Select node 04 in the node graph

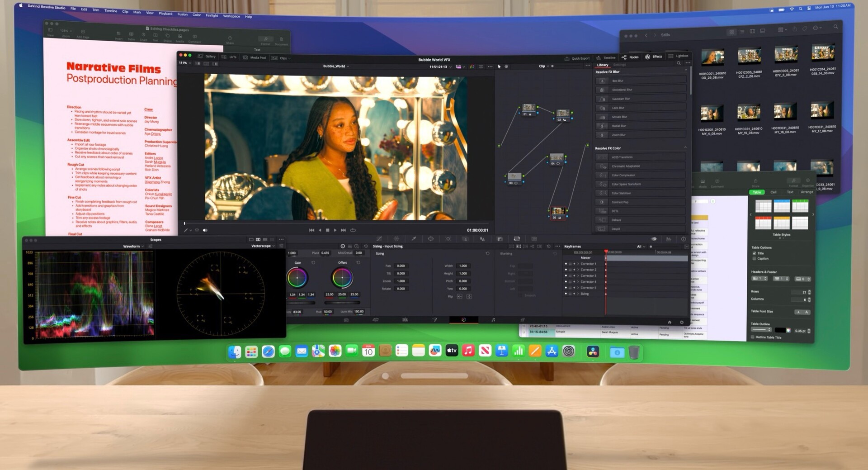click(556, 159)
